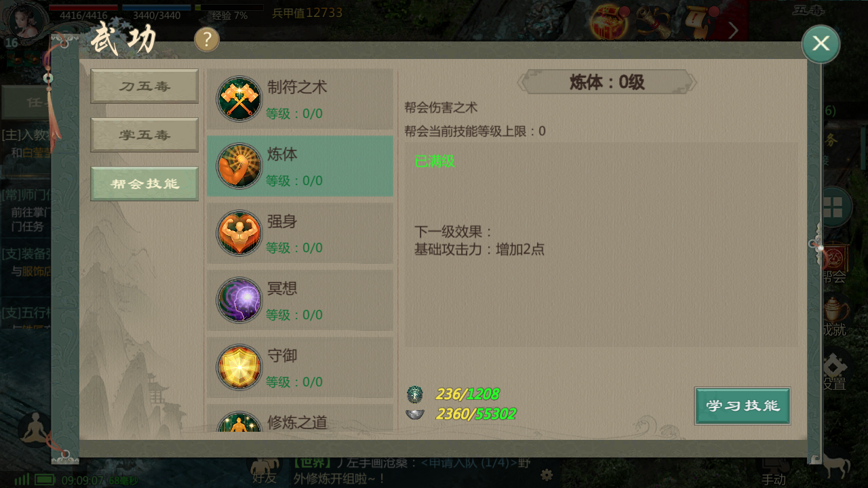Tap the player avatar portrait

(24, 20)
